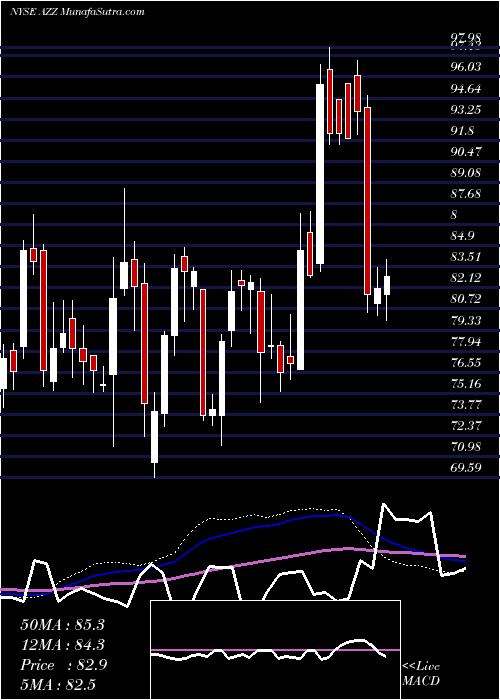Click the 79.33 price axis label
The height and width of the screenshot is (700, 500).
pyautogui.click(x=466, y=320)
